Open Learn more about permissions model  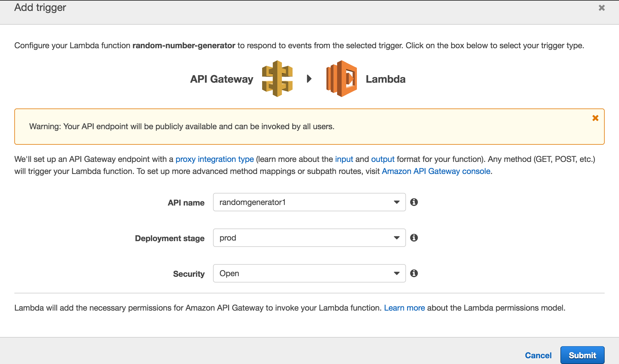tap(404, 308)
